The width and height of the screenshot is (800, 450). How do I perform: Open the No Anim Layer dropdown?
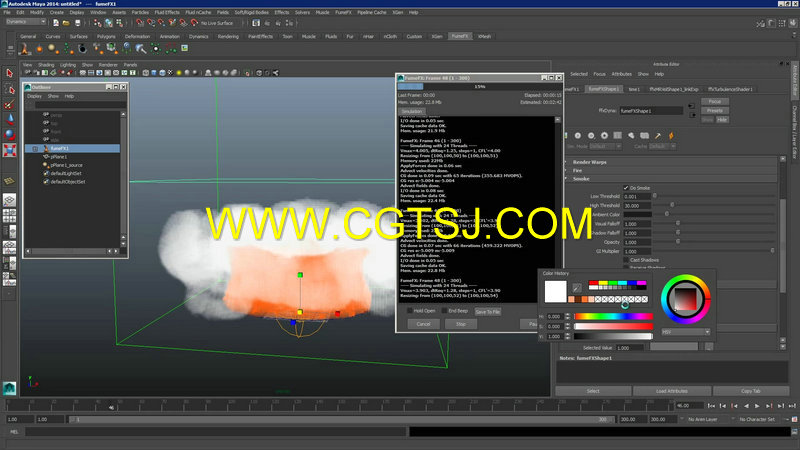tap(703, 419)
